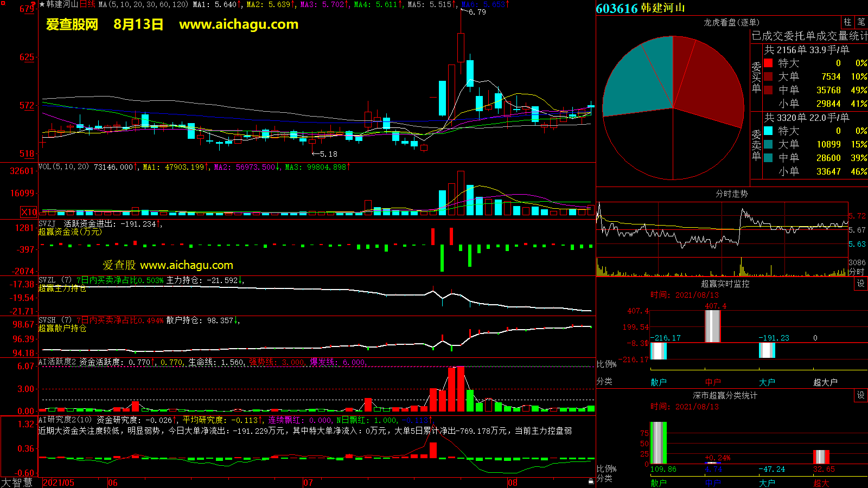Viewport: 868px width, 488px height.
Task: Click the 大智慧 logo at bottom-left
Action: pos(17,483)
